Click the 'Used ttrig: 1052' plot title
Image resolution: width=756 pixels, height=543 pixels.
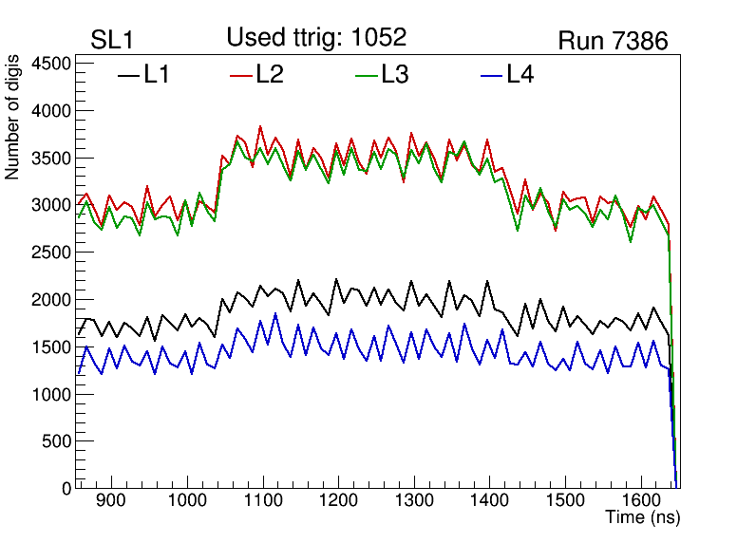(316, 37)
